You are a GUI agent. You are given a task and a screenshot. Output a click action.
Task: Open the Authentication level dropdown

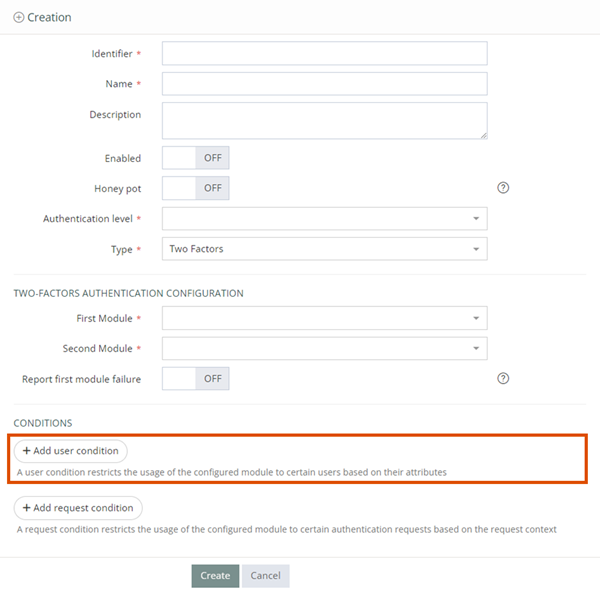324,219
